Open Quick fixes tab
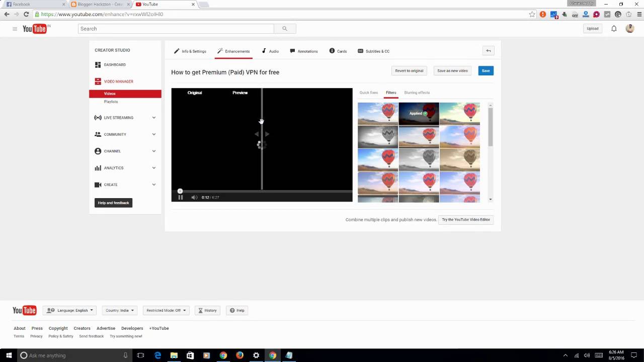Image resolution: width=644 pixels, height=362 pixels. (369, 93)
